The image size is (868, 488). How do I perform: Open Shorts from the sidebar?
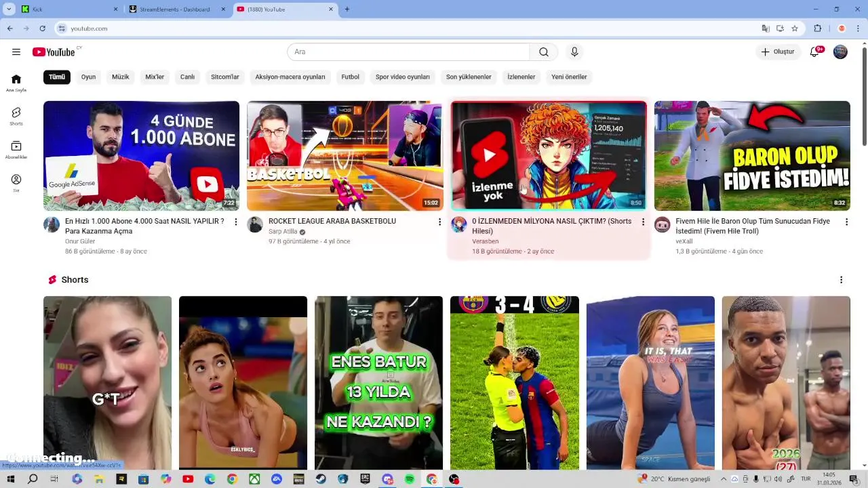(16, 116)
